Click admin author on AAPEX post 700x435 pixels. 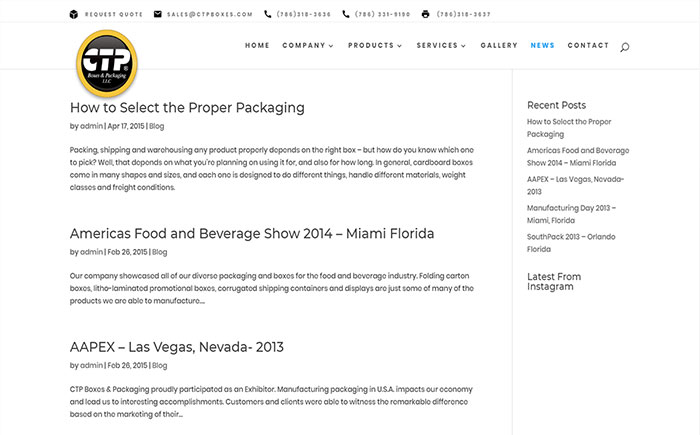coord(92,365)
